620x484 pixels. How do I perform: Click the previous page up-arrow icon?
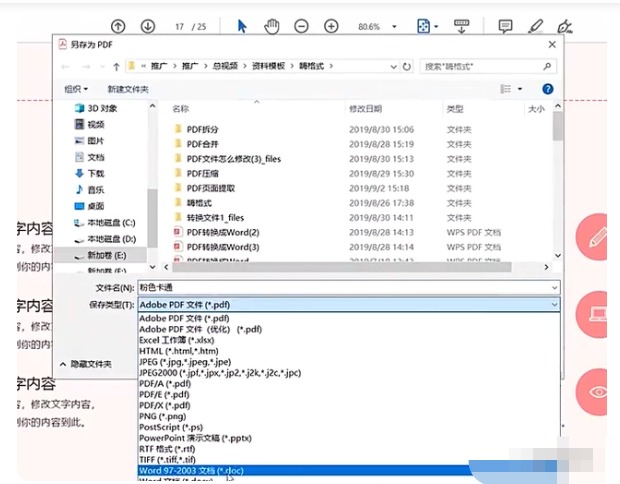pyautogui.click(x=118, y=26)
